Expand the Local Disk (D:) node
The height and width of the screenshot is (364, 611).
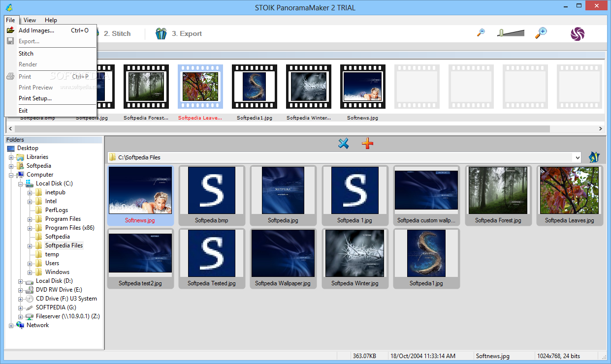pyautogui.click(x=21, y=281)
